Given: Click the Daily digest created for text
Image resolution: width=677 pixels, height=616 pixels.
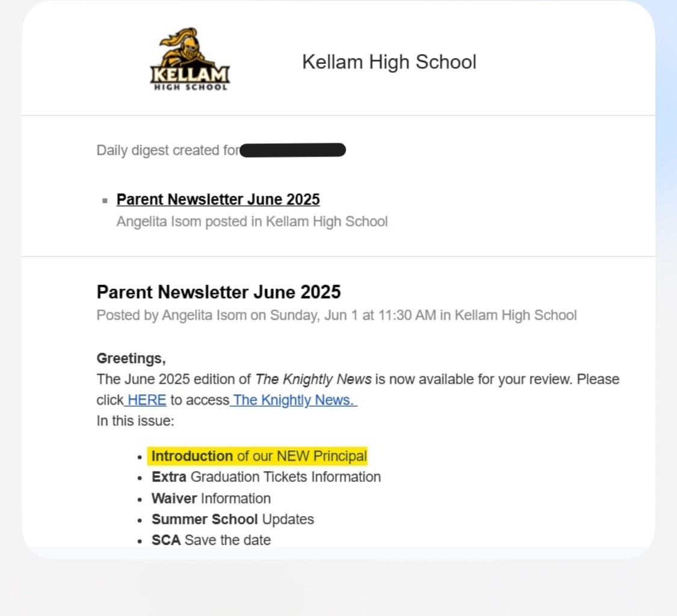Looking at the screenshot, I should click(x=168, y=151).
